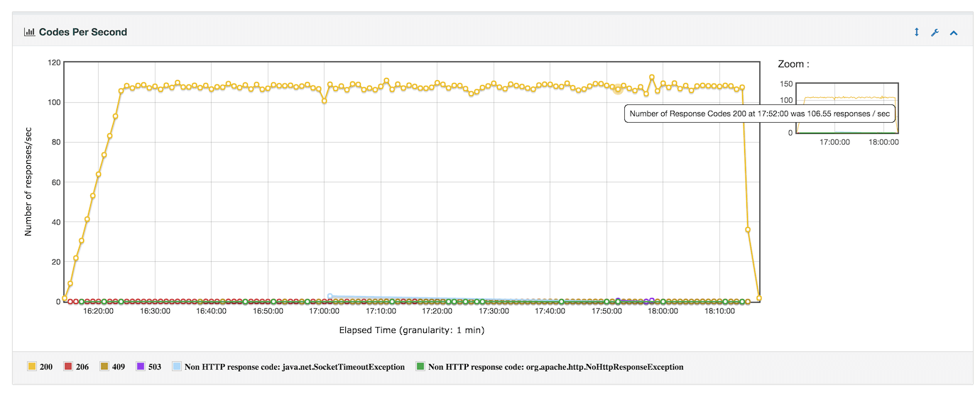
Task: Click the light blue SocketTimeoutException legend swatch
Action: (177, 367)
